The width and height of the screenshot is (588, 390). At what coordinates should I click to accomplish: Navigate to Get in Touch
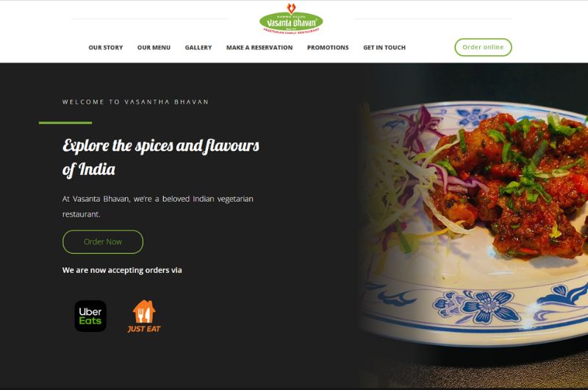384,48
